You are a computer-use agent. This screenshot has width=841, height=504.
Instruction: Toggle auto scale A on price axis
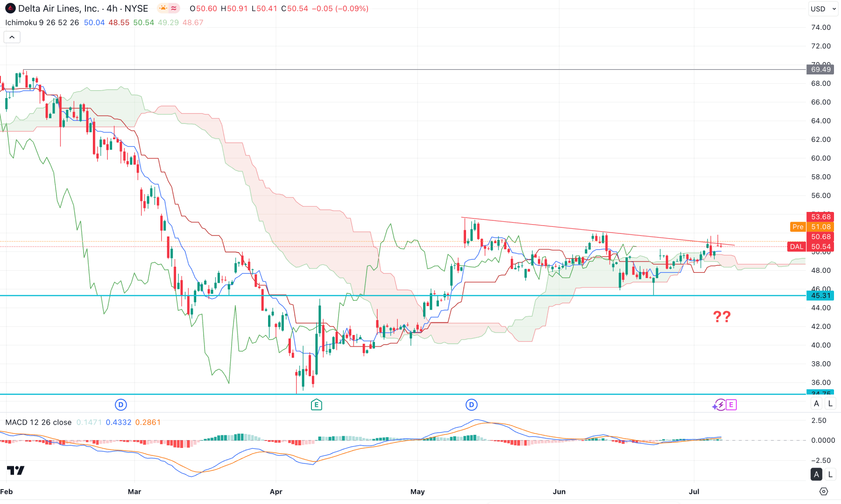[x=816, y=404]
